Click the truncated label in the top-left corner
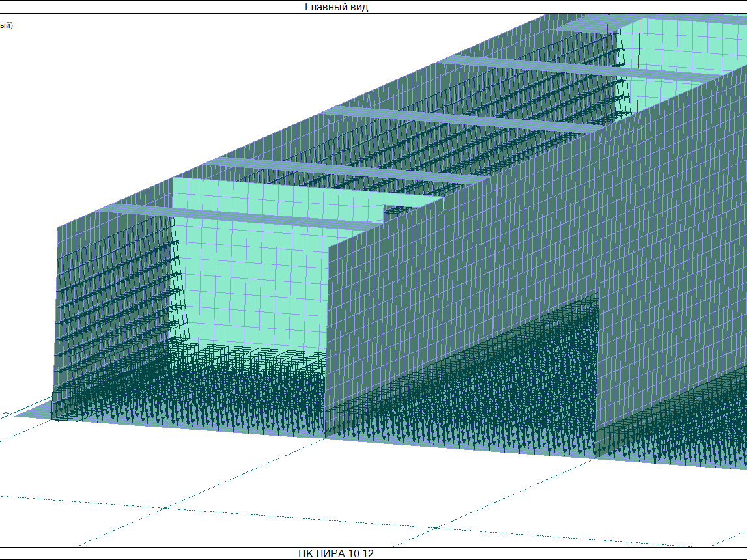This screenshot has width=747, height=560. pos(7,26)
